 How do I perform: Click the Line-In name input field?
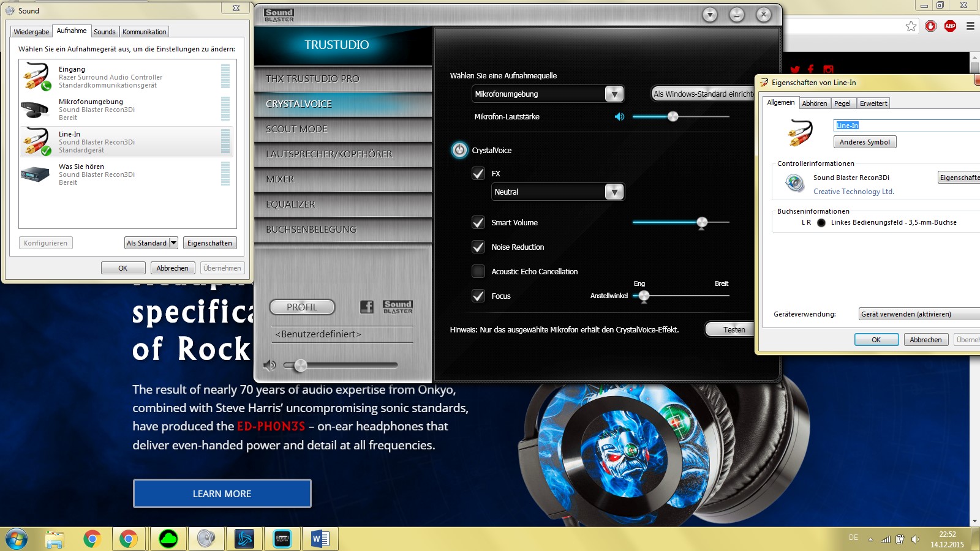[907, 126]
